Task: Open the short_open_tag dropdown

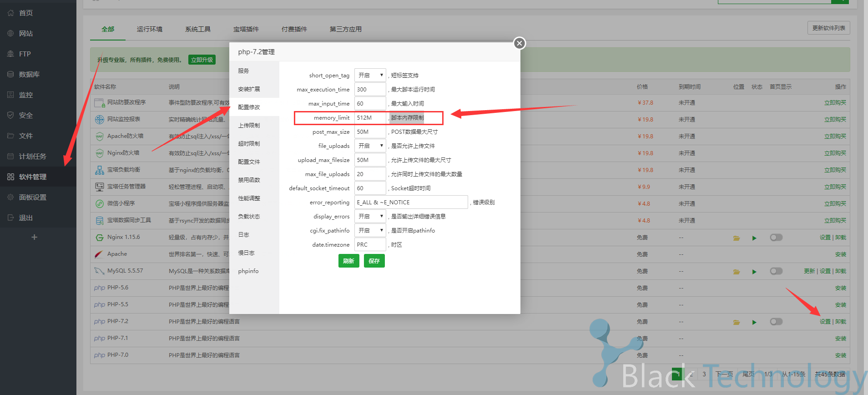Action: click(370, 75)
